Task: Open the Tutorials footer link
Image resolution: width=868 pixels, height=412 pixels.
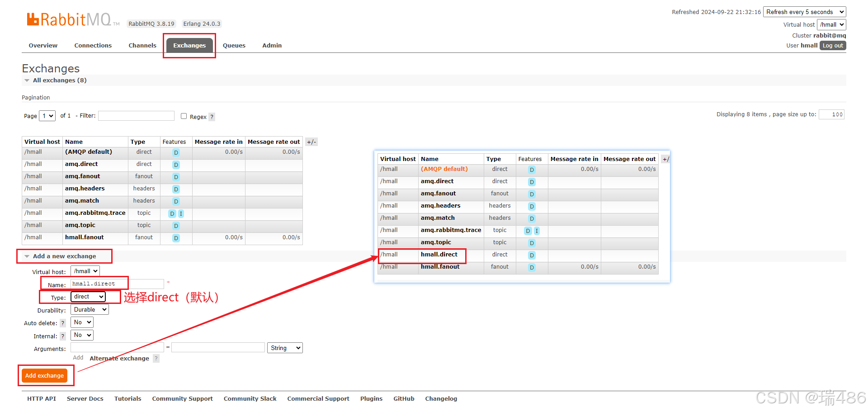Action: click(128, 399)
